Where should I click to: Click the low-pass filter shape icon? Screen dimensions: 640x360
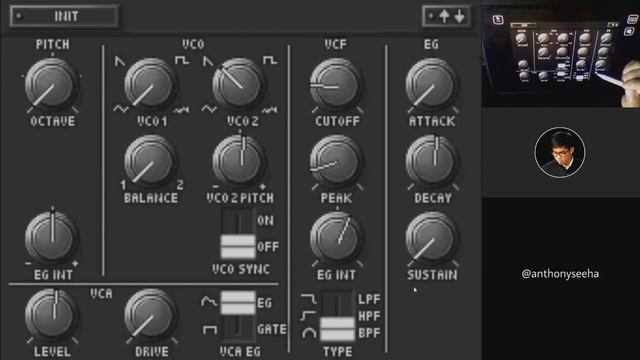tap(309, 299)
